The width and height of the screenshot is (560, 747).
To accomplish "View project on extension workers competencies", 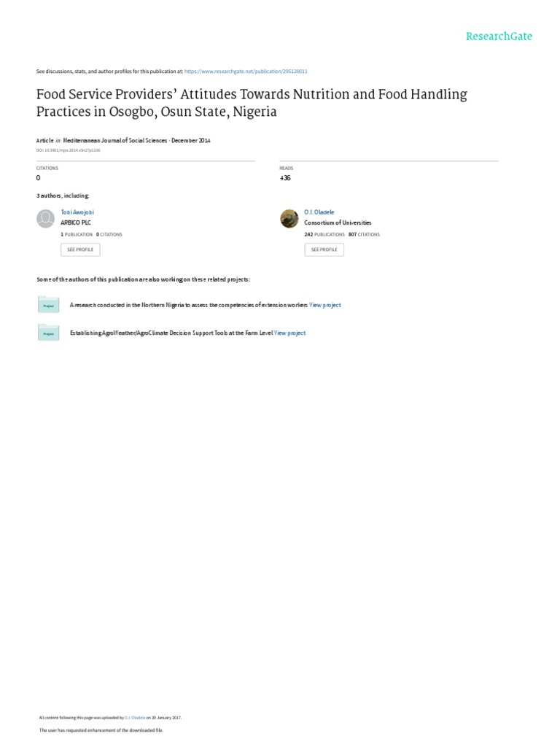I will [x=325, y=305].
